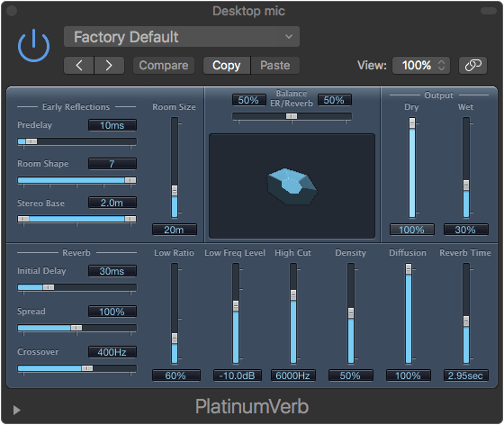The height and width of the screenshot is (425, 504).
Task: Select the right Balance 50% field
Action: (334, 100)
